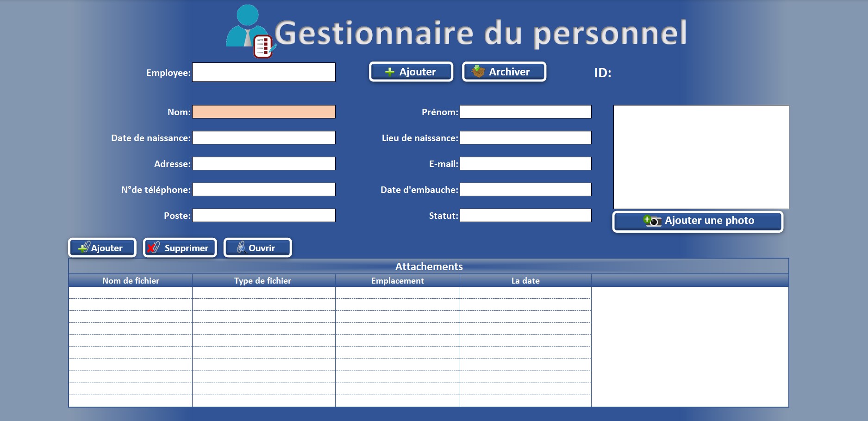868x421 pixels.
Task: Click the personnel manager logo icon
Action: pyautogui.click(x=250, y=31)
